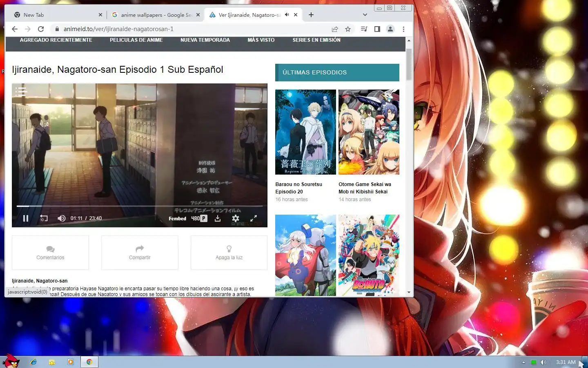The height and width of the screenshot is (368, 588).
Task: Open the silver-haired girl with knight poster
Action: pyautogui.click(x=305, y=255)
